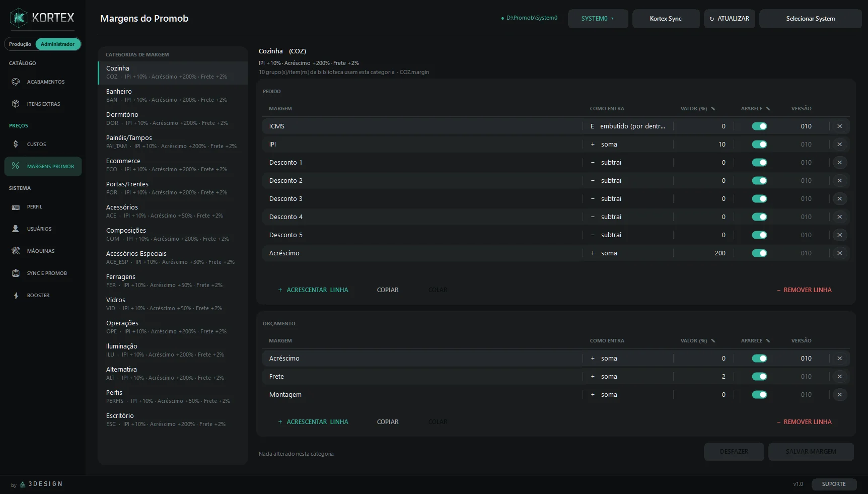Open the Suporte button
The height and width of the screenshot is (494, 868).
[x=834, y=484]
